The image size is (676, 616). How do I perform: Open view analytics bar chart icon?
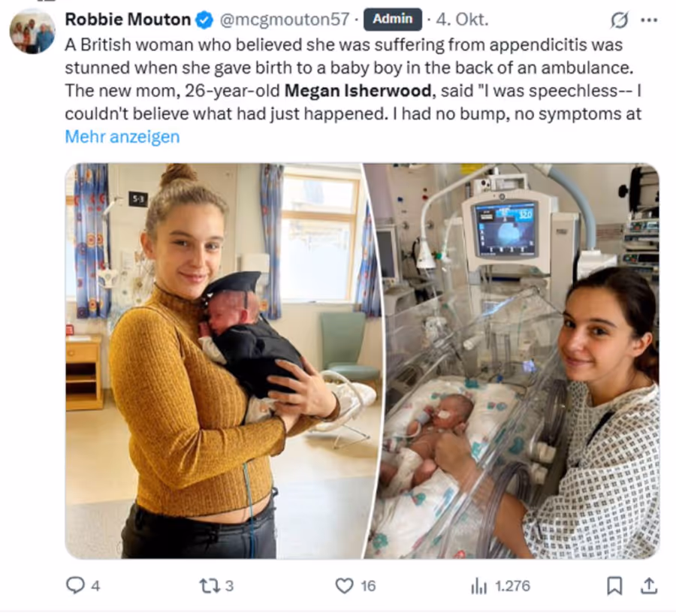[478, 585]
